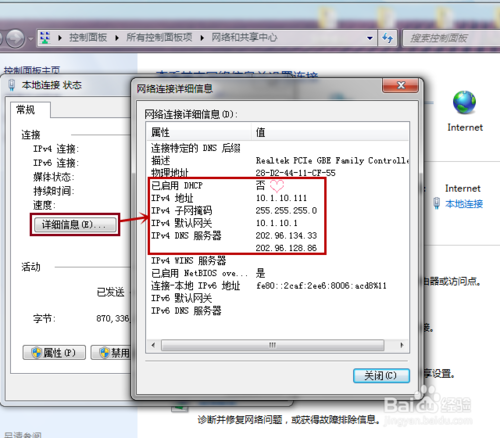Click the Internet globe icon
The image size is (500, 438).
pyautogui.click(x=464, y=102)
